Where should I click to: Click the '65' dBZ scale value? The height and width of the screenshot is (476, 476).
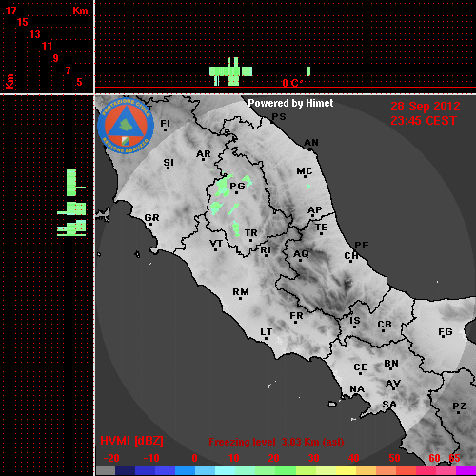coord(454,458)
